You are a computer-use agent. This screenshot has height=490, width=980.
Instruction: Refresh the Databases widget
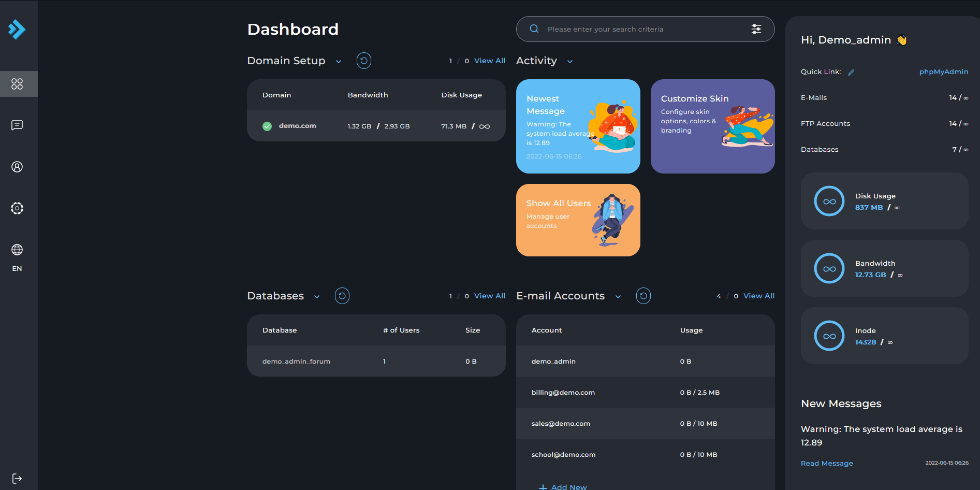click(342, 296)
